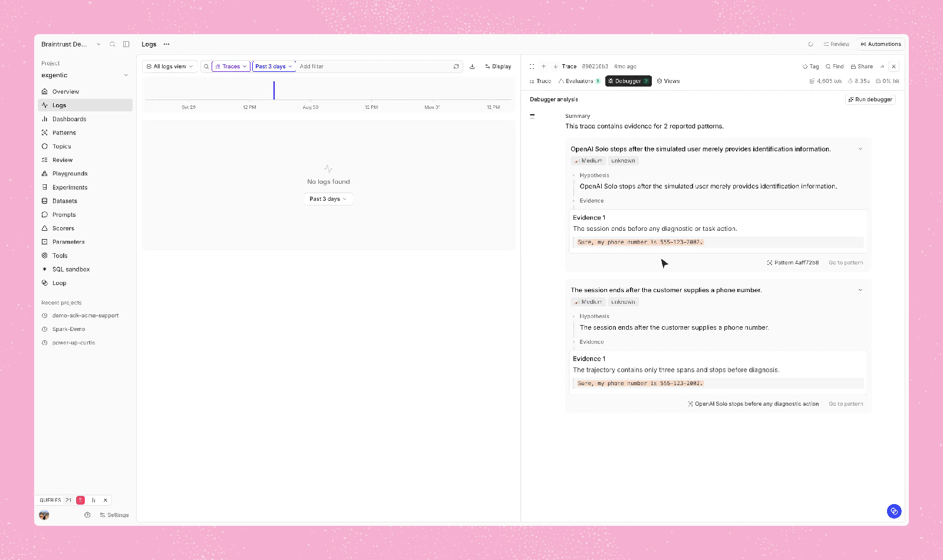Click the queries chart bars icon
The height and width of the screenshot is (560, 943).
point(94,501)
